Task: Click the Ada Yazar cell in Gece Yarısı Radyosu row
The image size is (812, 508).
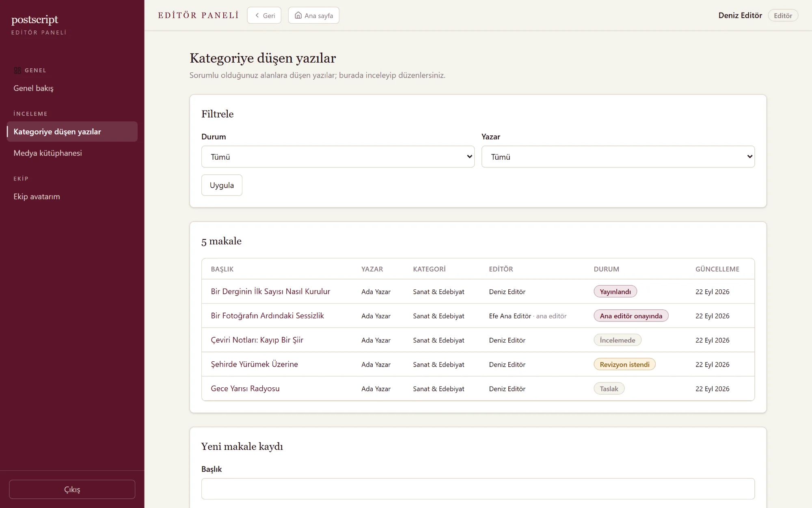Action: pyautogui.click(x=376, y=389)
